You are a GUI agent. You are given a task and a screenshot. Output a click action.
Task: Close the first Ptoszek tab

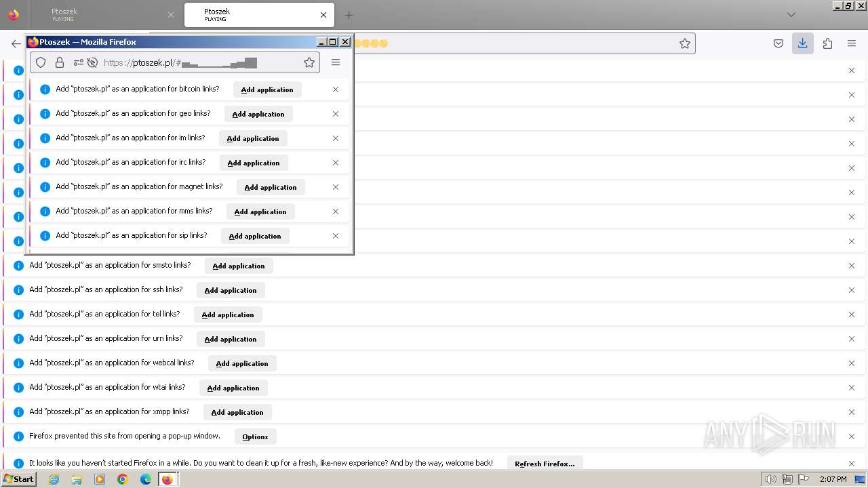point(171,15)
